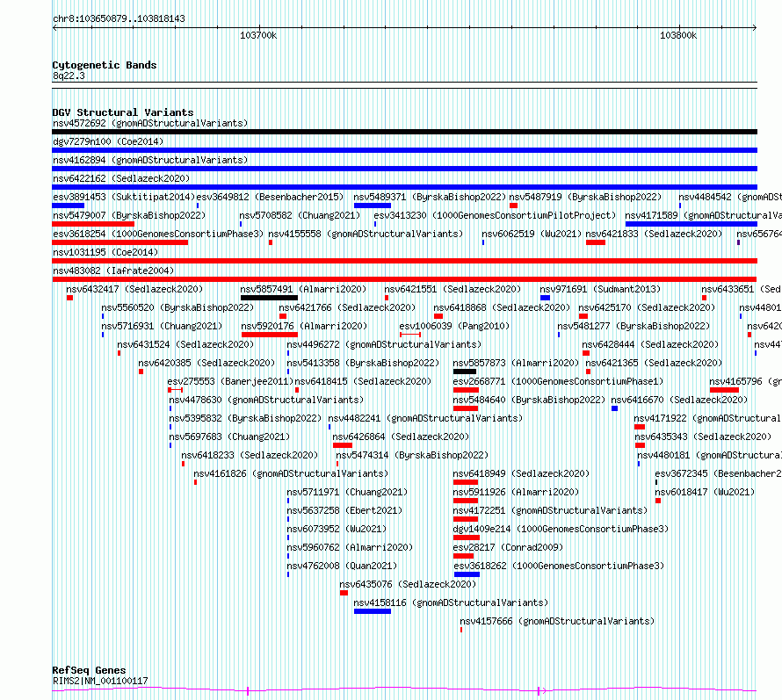Image resolution: width=782 pixels, height=700 pixels.
Task: Click nsv4161826 gnomADStructuralVariants label
Action: (x=291, y=473)
